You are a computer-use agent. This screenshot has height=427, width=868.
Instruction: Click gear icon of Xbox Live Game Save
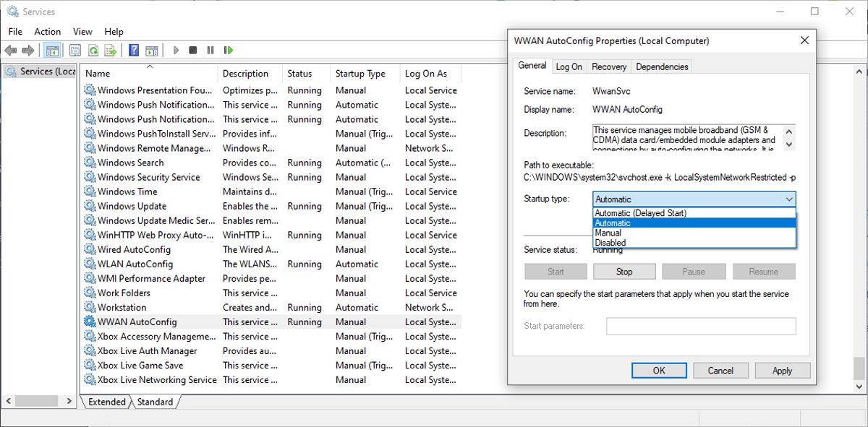[90, 365]
